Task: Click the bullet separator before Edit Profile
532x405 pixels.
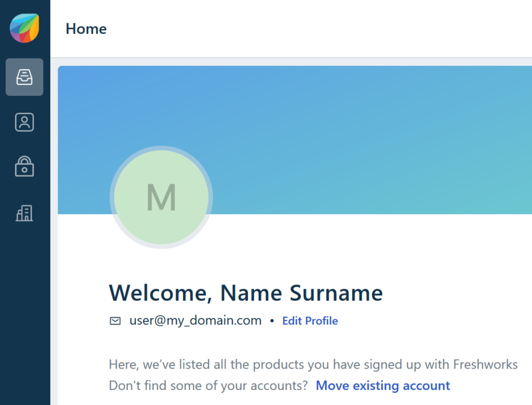Action: click(x=272, y=321)
